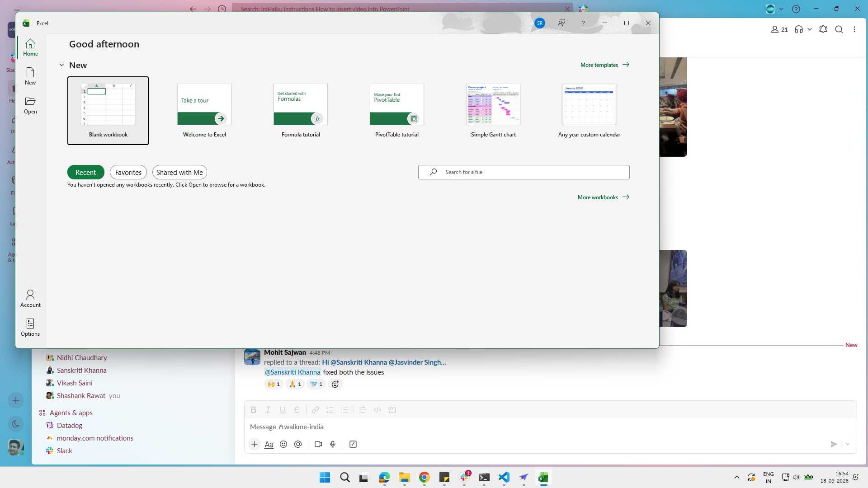Open send options dropdown in Slack
This screenshot has width=868, height=488.
click(848, 444)
